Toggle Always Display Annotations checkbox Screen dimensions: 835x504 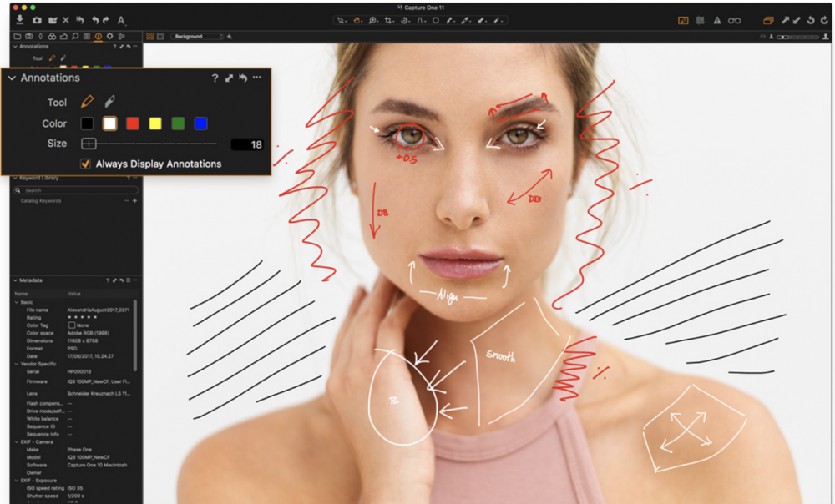click(x=85, y=164)
